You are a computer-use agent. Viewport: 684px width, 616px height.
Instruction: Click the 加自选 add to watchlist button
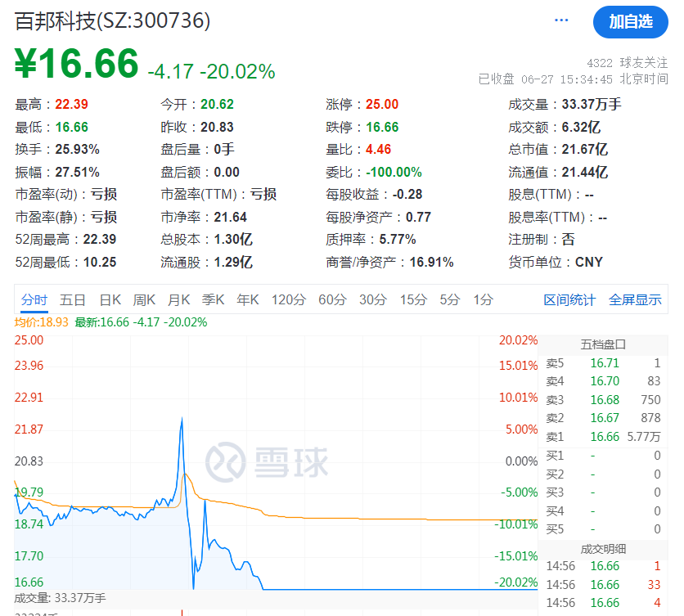pos(630,22)
